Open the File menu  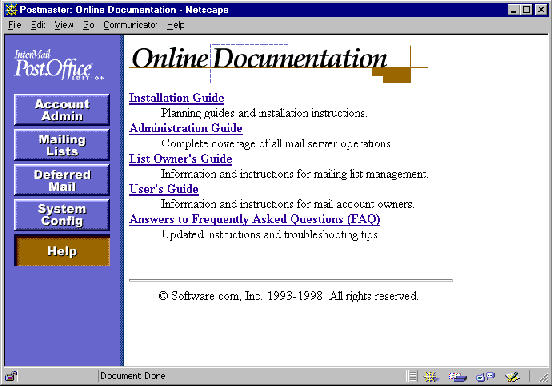(x=14, y=25)
